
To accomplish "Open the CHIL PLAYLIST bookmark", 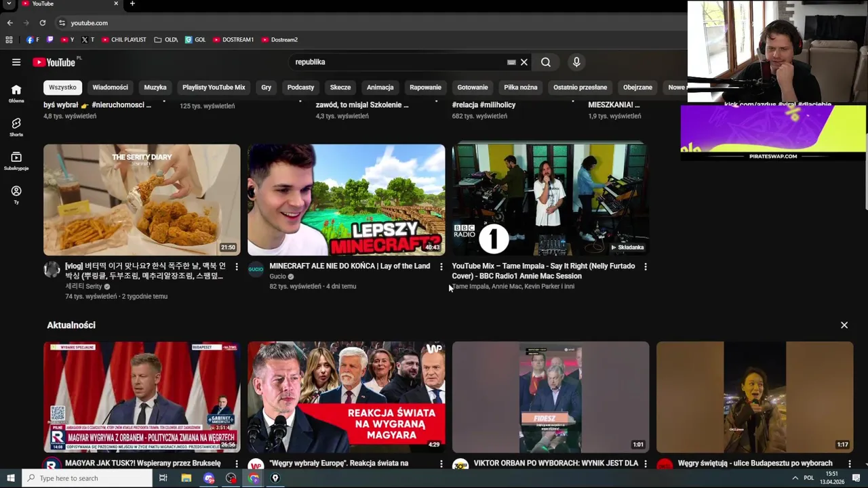I will tap(124, 40).
